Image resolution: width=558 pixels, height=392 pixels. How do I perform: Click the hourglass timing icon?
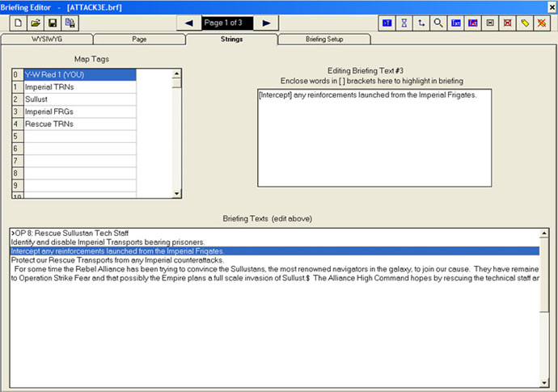(x=404, y=23)
